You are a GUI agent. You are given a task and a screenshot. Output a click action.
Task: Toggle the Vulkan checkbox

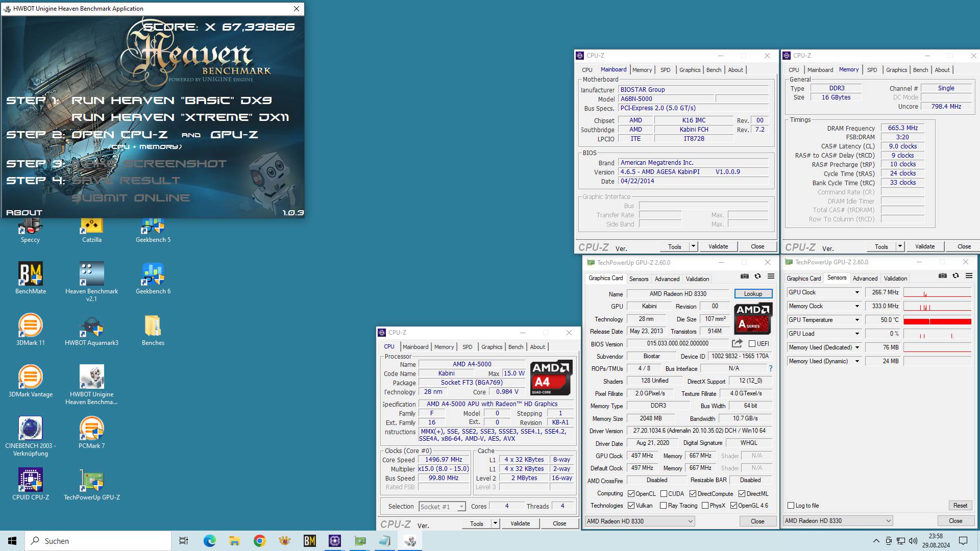point(631,506)
